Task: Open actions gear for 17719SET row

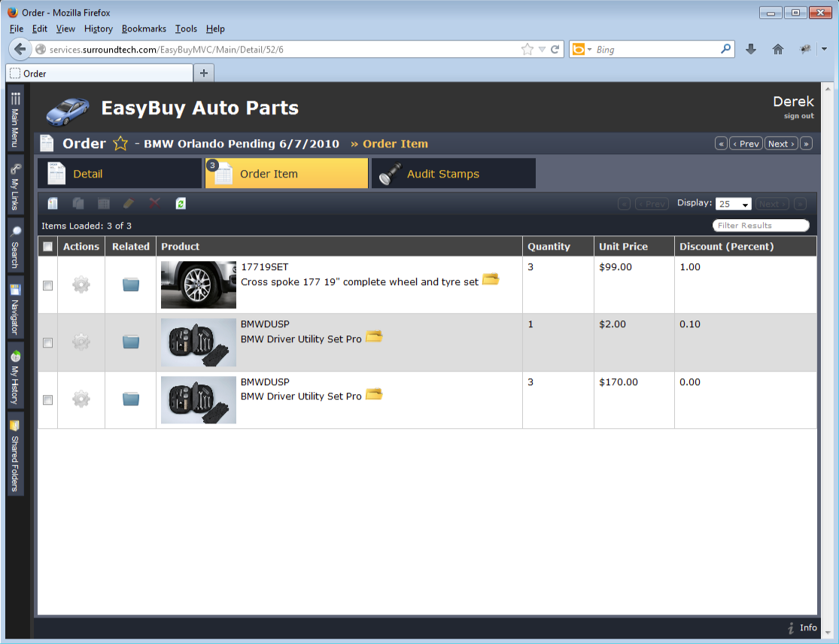Action: click(81, 284)
